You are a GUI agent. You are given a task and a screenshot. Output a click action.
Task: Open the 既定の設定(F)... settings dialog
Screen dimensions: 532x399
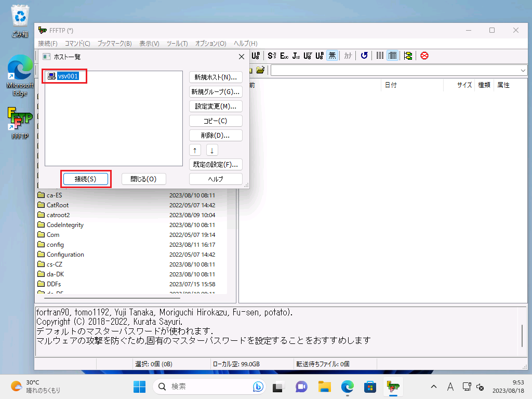[x=216, y=165]
